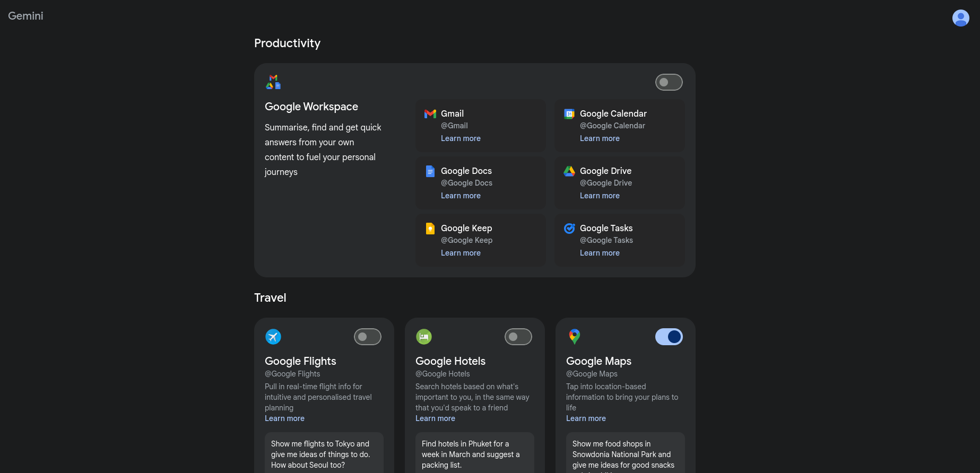Click the Google Hotels bed icon
Image resolution: width=980 pixels, height=473 pixels.
click(424, 337)
